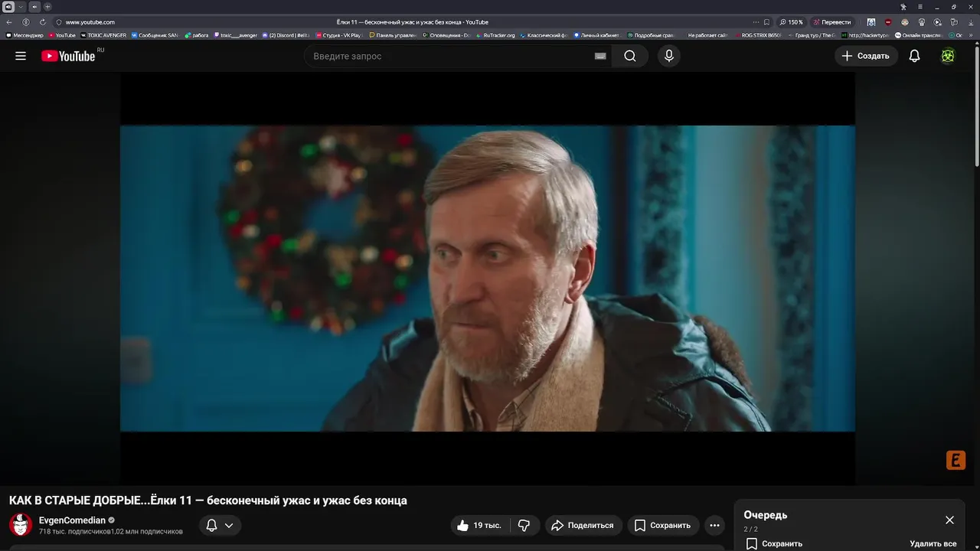This screenshot has width=980, height=551.
Task: Open the 'Личный кабинет' bookmark
Action: click(x=596, y=35)
